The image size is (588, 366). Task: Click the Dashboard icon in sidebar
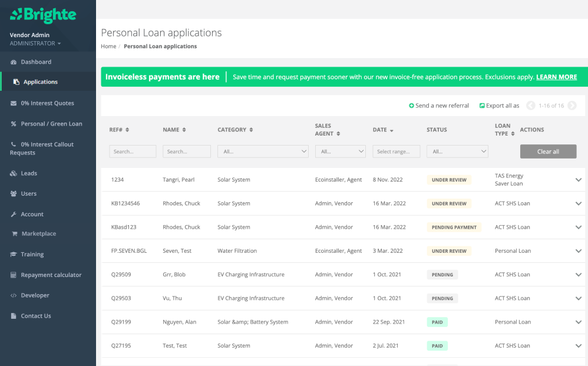tap(14, 62)
